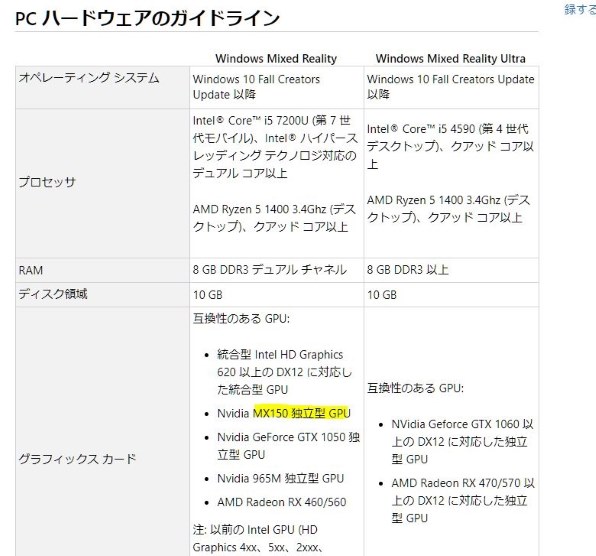Click the 'Nvidia GeForce GTX 1050 独立型 GPU' bullet
This screenshot has width=596, height=556.
pyautogui.click(x=288, y=446)
